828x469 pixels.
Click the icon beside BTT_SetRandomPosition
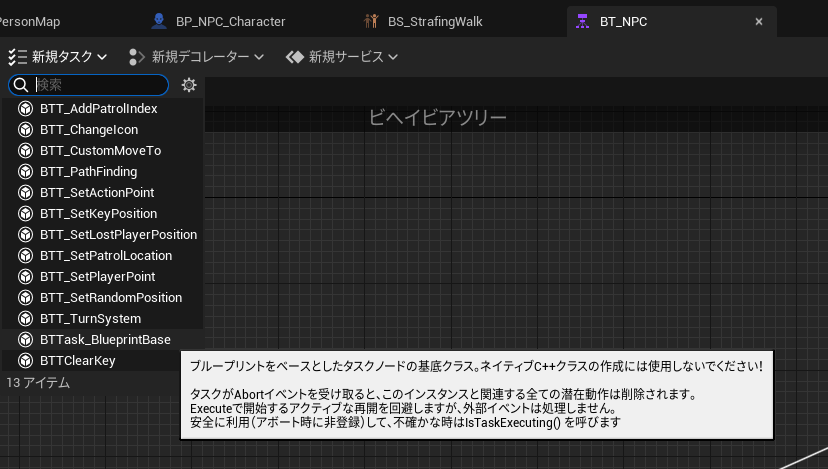point(25,297)
